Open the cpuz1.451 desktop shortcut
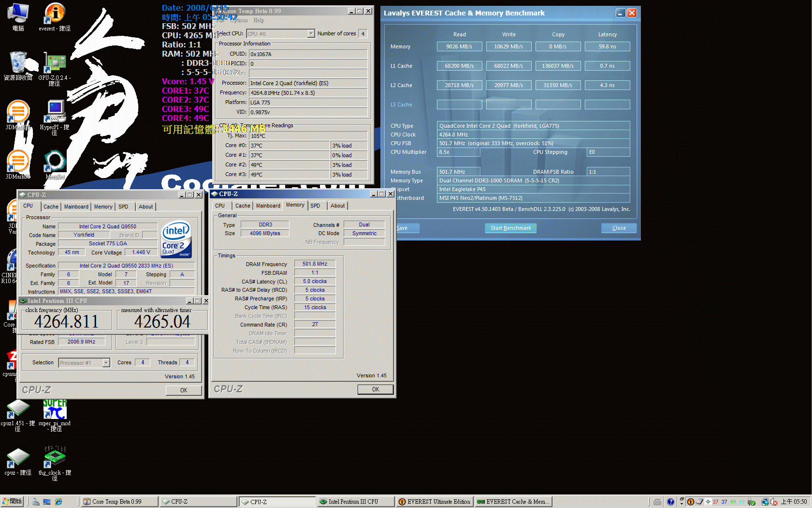 coord(18,410)
